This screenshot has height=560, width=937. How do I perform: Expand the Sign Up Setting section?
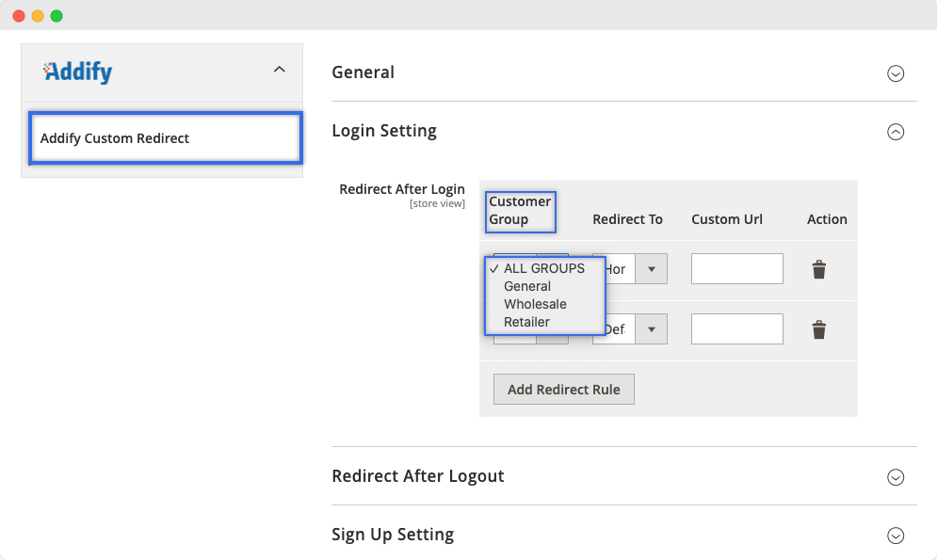tap(896, 536)
